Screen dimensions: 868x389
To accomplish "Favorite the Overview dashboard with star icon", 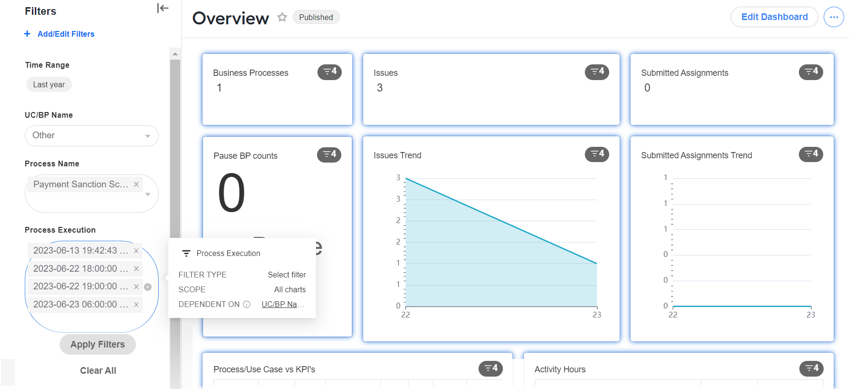I will pos(282,17).
